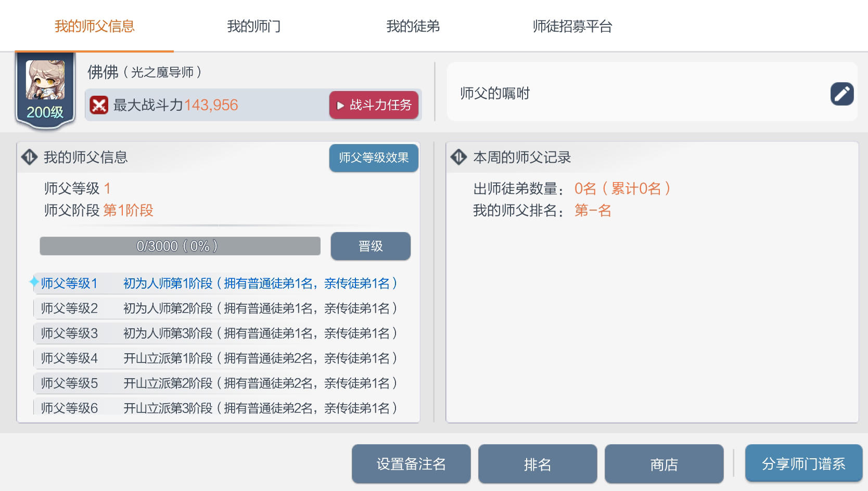Screen dimensions: 868x491
Task: Click the diamond icon beside 本周的师父记录
Action: click(458, 157)
